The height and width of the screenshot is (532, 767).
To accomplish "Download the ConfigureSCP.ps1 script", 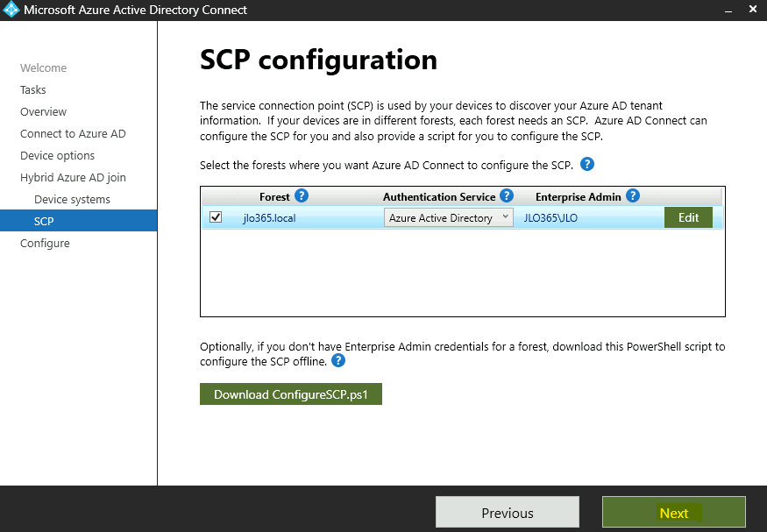I will [290, 394].
